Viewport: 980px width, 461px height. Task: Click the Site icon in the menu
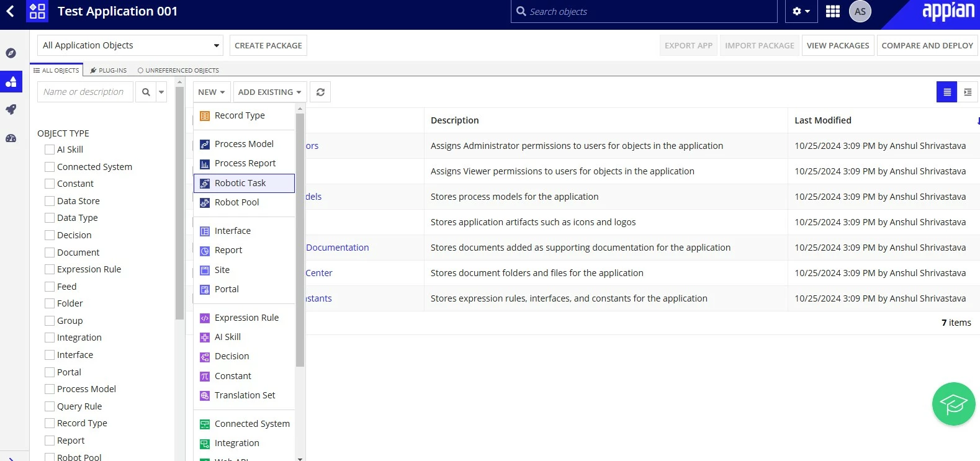click(x=205, y=271)
